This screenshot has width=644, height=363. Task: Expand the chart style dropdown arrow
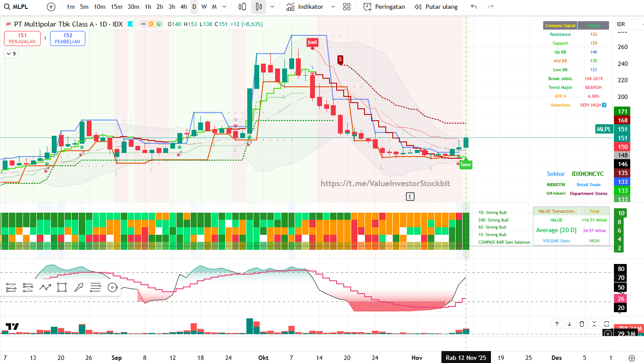272,7
